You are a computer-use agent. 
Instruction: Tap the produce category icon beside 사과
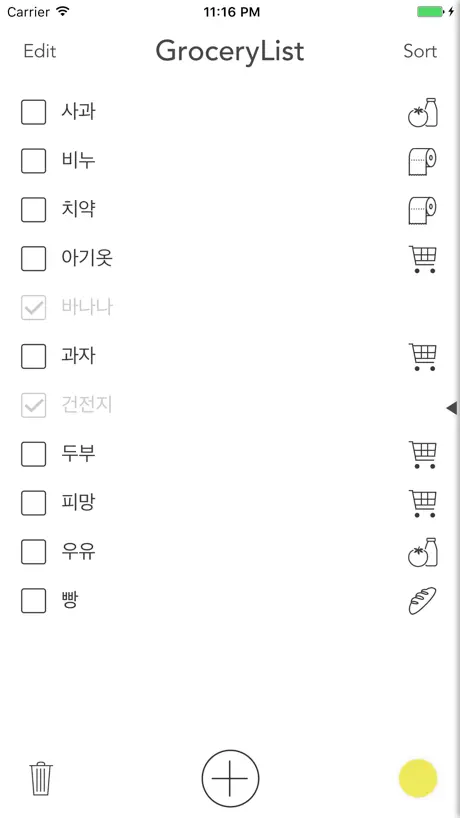422,112
